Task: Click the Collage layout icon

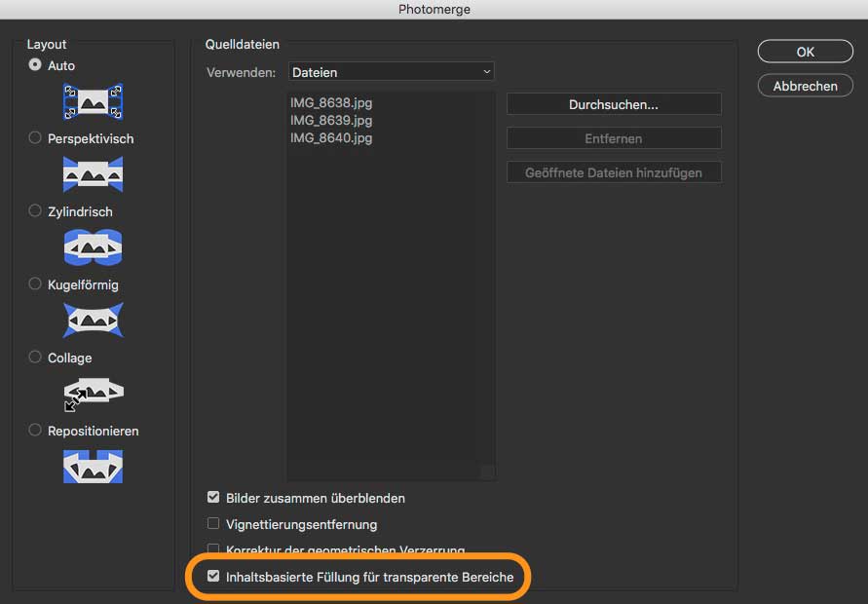Action: click(93, 394)
